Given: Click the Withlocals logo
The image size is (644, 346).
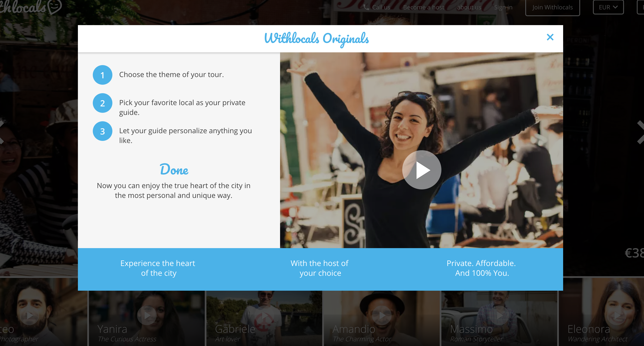Looking at the screenshot, I should click(x=30, y=7).
